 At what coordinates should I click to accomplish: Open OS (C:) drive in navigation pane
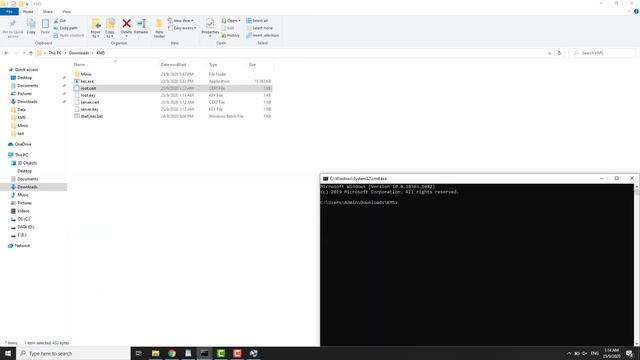pyautogui.click(x=24, y=219)
